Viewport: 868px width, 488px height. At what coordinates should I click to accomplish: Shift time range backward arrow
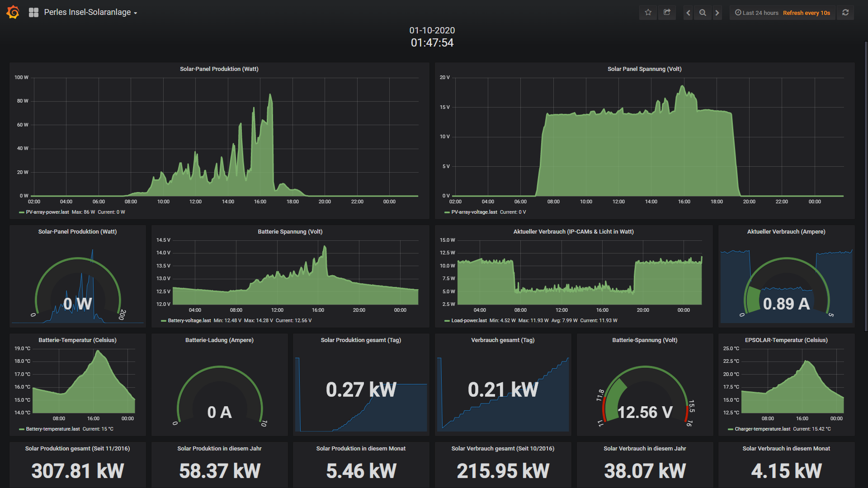coord(688,13)
